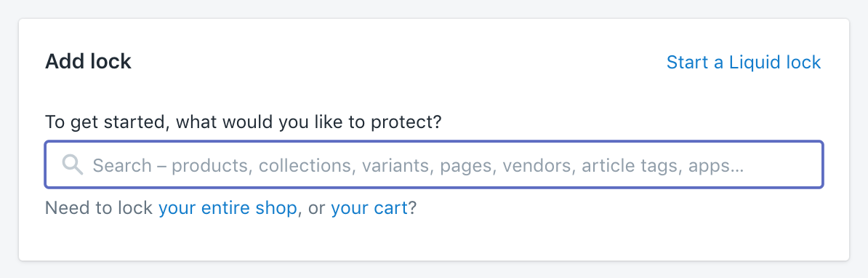Follow the 'your entire shop' link
This screenshot has height=278, width=868.
228,208
